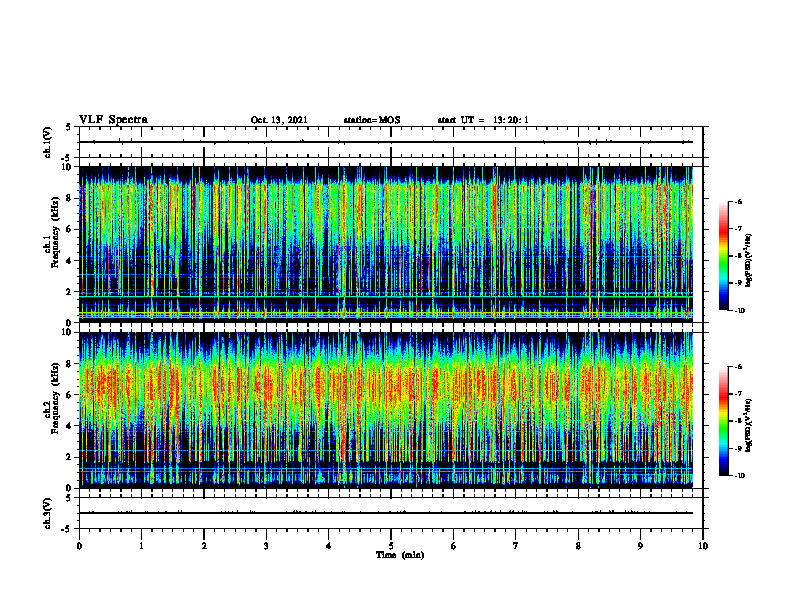Select the ch.1 color bar log(PSD) title
This screenshot has width=792, height=612.
click(748, 261)
